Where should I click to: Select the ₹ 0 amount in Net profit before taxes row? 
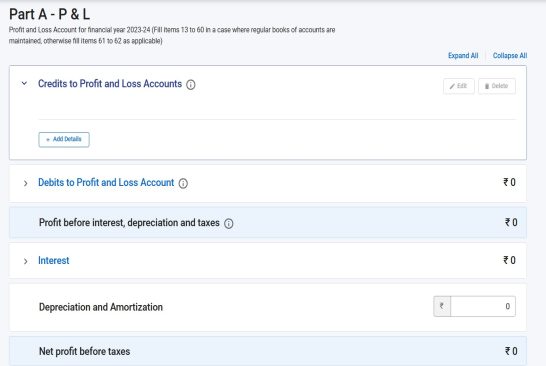(511, 351)
